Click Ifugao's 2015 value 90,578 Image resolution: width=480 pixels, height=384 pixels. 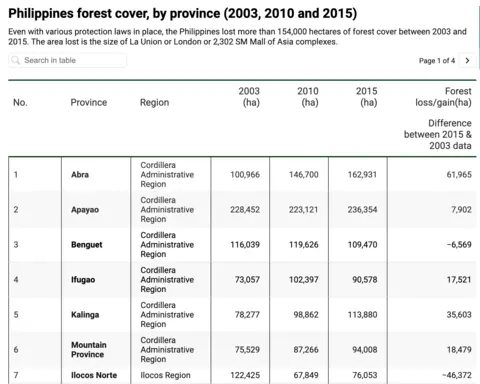click(x=365, y=280)
